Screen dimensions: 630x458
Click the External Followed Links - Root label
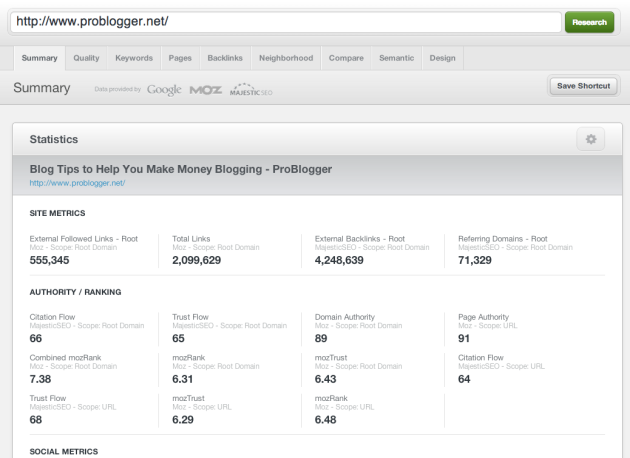pos(84,239)
